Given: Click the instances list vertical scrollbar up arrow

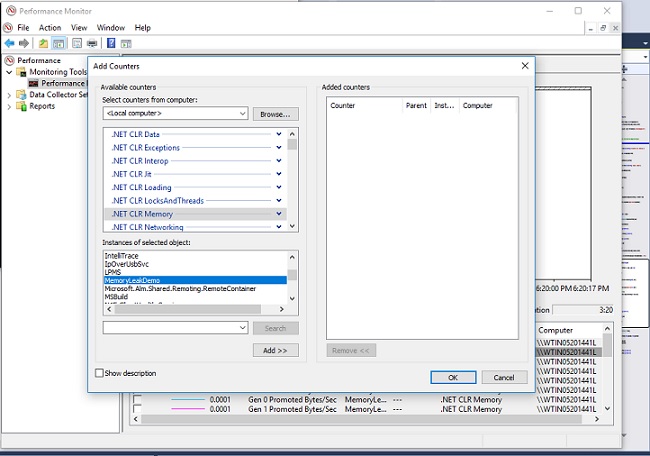Looking at the screenshot, I should pyautogui.click(x=292, y=257).
